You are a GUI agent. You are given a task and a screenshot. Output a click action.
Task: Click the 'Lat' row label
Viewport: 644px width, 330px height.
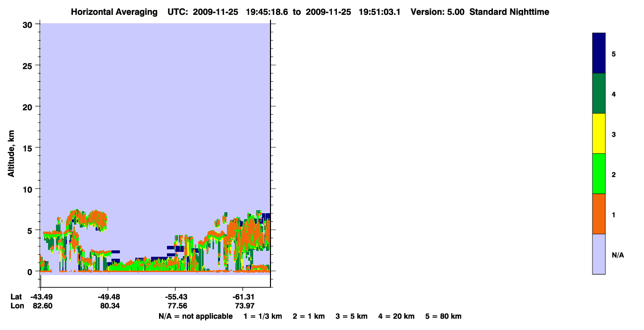(16, 297)
